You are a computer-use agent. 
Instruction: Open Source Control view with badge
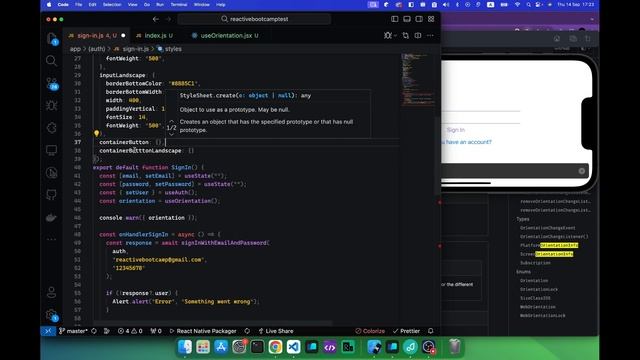coord(52,83)
